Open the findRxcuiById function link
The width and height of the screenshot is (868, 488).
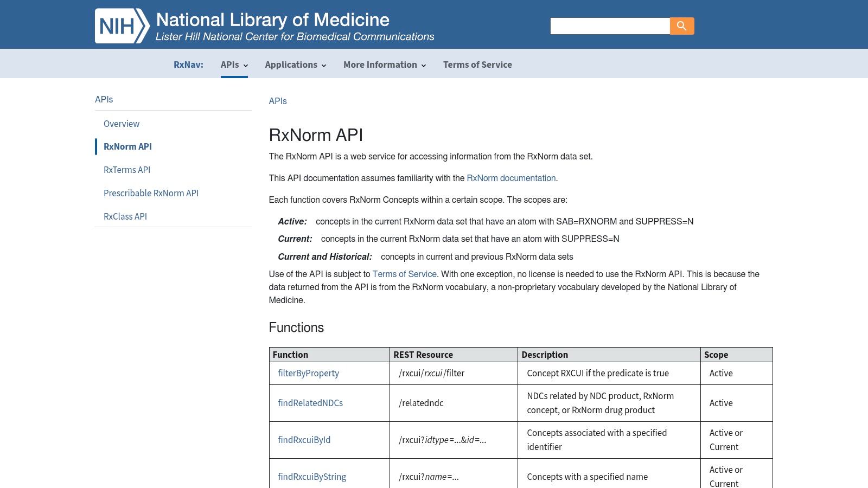(x=304, y=440)
